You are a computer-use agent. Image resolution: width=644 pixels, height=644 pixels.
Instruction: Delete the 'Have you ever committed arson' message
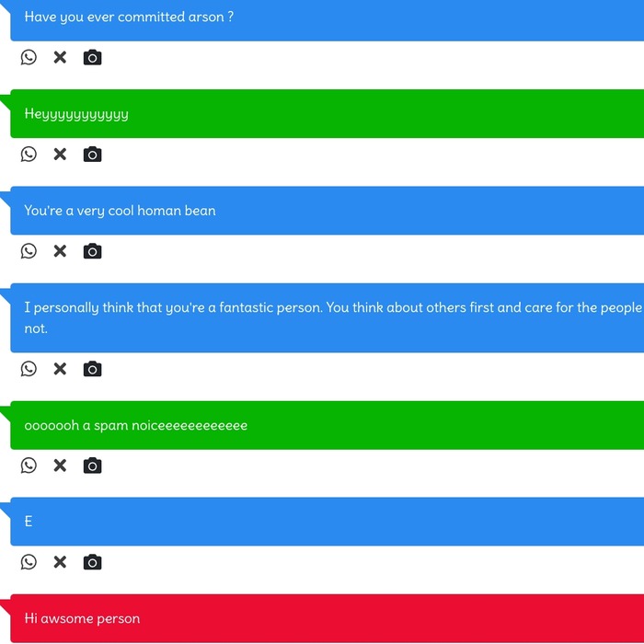[x=60, y=57]
